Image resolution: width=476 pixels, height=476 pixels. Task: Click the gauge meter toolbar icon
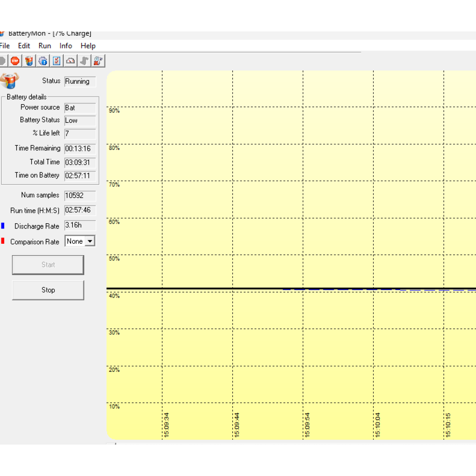coord(70,61)
